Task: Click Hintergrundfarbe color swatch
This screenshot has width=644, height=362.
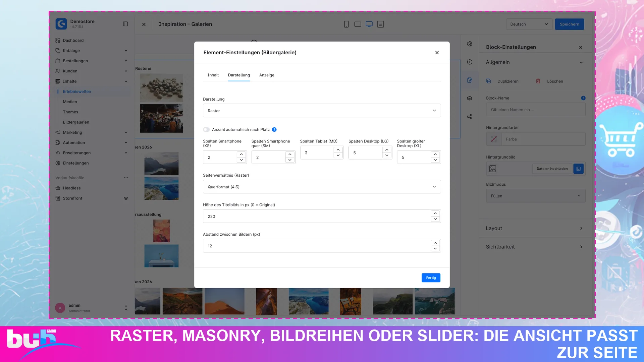Action: pos(494,139)
